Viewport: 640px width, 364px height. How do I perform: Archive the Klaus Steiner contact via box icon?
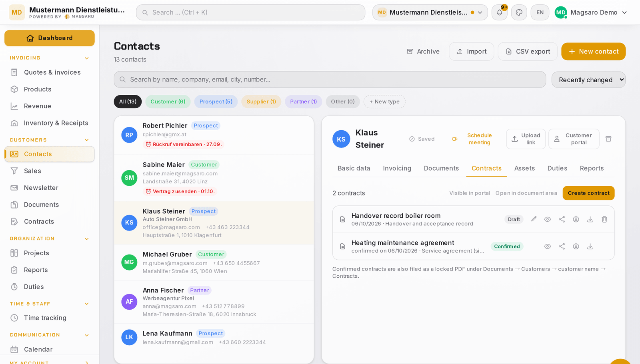coord(608,139)
